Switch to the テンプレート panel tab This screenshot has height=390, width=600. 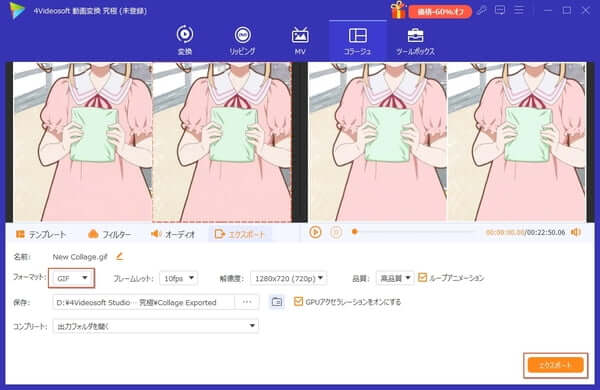click(x=41, y=234)
